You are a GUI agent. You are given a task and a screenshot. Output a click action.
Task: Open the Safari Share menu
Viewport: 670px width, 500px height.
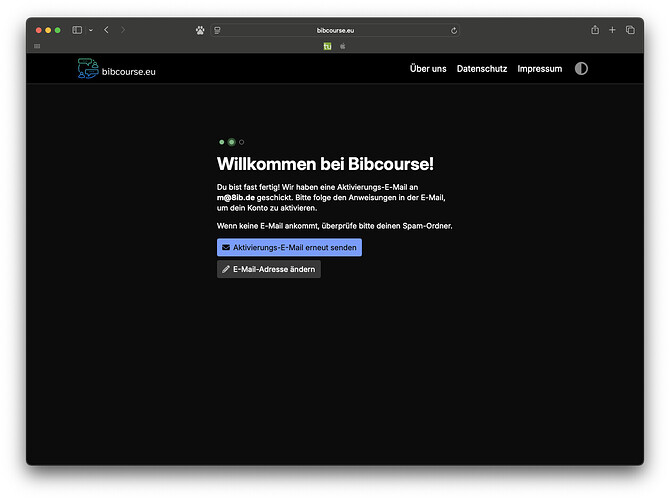[595, 30]
